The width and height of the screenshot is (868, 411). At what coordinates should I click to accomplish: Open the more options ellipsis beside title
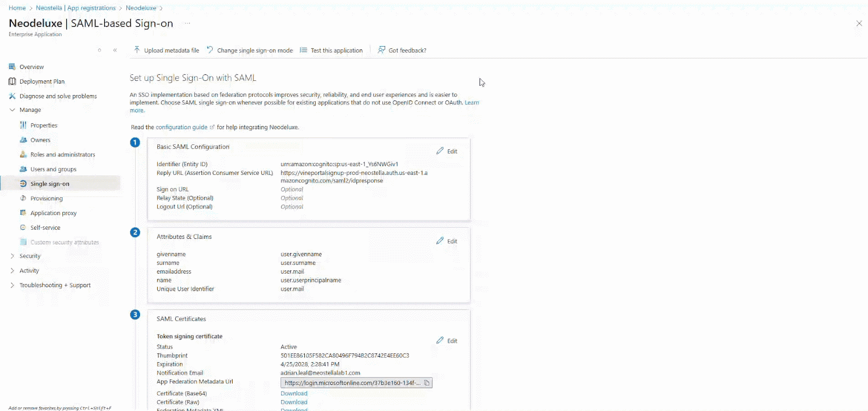click(x=188, y=23)
